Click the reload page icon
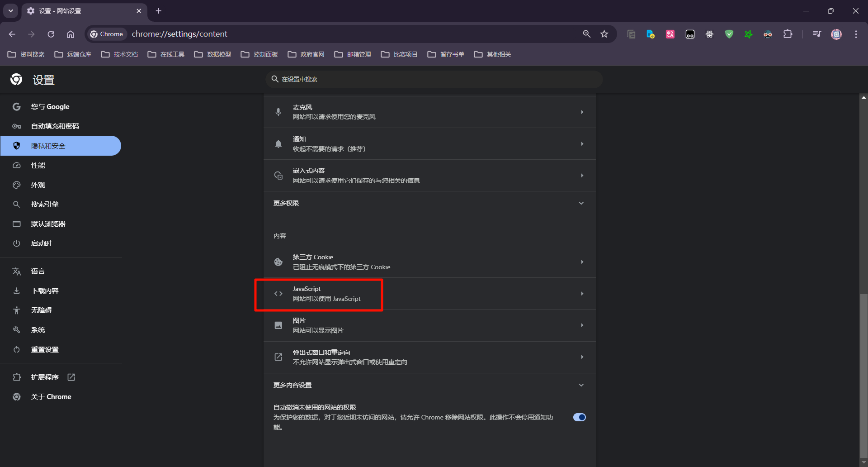 (x=51, y=34)
